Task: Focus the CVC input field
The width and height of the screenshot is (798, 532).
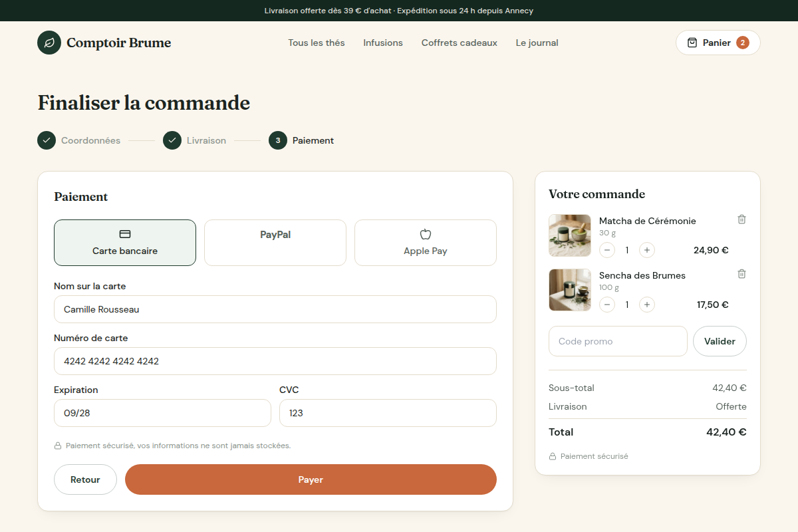Action: coord(388,413)
